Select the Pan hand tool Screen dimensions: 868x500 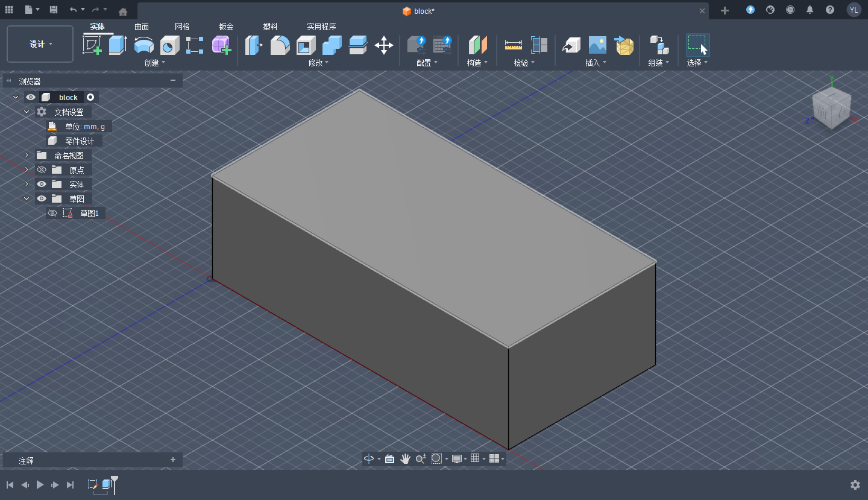tap(405, 459)
